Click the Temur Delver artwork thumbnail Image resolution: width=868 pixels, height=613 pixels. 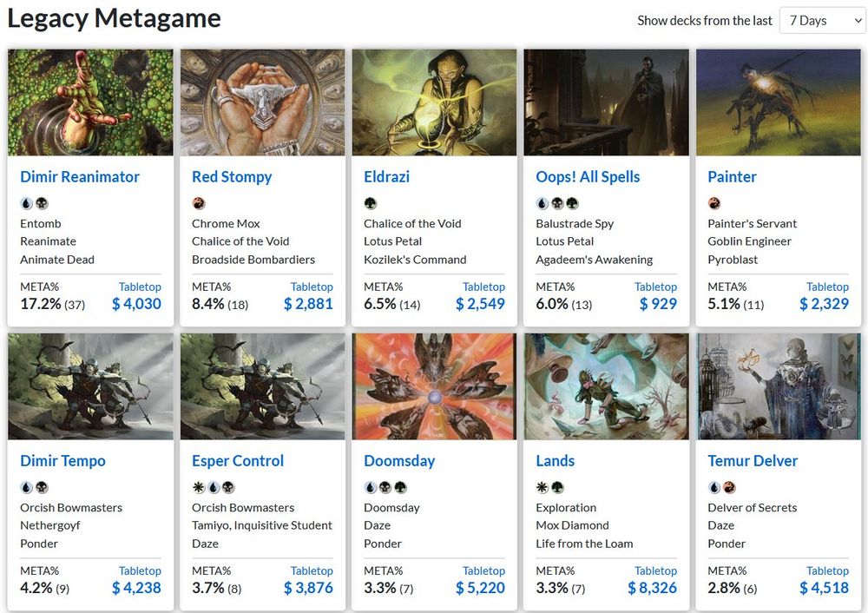(778, 386)
